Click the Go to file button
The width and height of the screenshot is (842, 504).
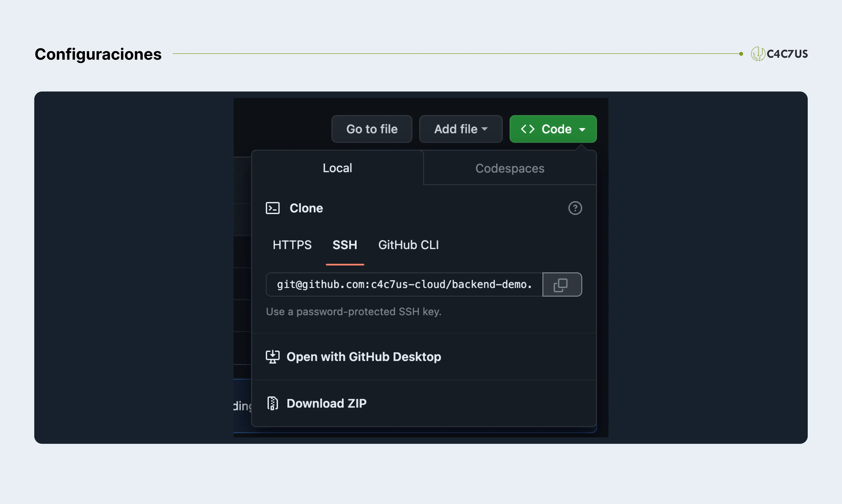coord(372,129)
